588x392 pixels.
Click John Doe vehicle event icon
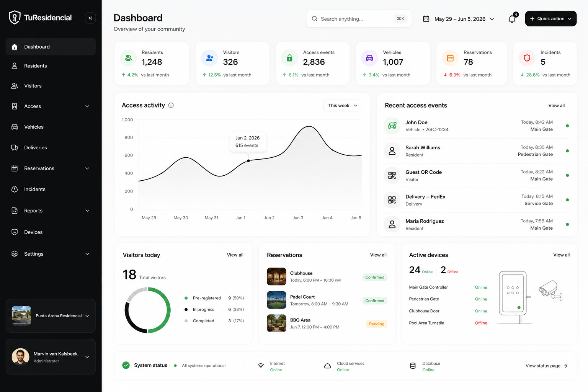392,126
